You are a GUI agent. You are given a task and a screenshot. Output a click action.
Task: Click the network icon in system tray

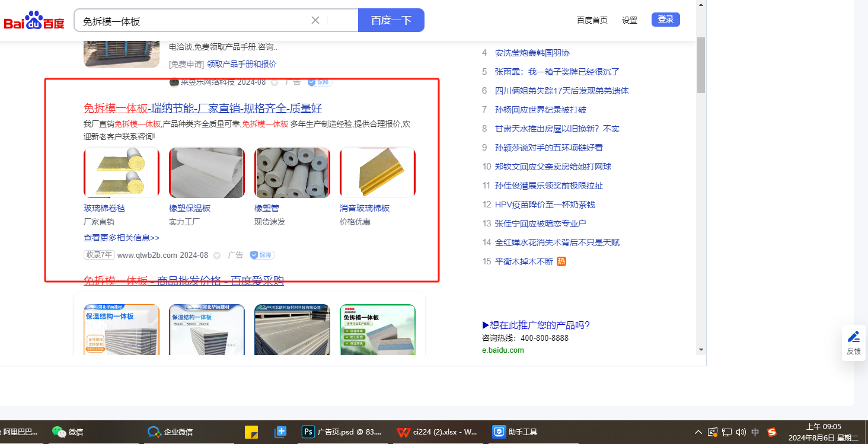coord(727,432)
